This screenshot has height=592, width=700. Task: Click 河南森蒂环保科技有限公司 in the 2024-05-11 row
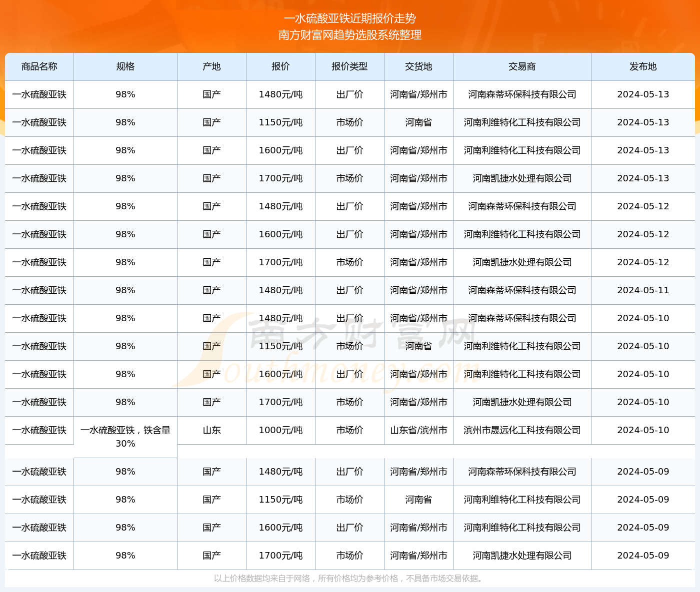(x=522, y=290)
